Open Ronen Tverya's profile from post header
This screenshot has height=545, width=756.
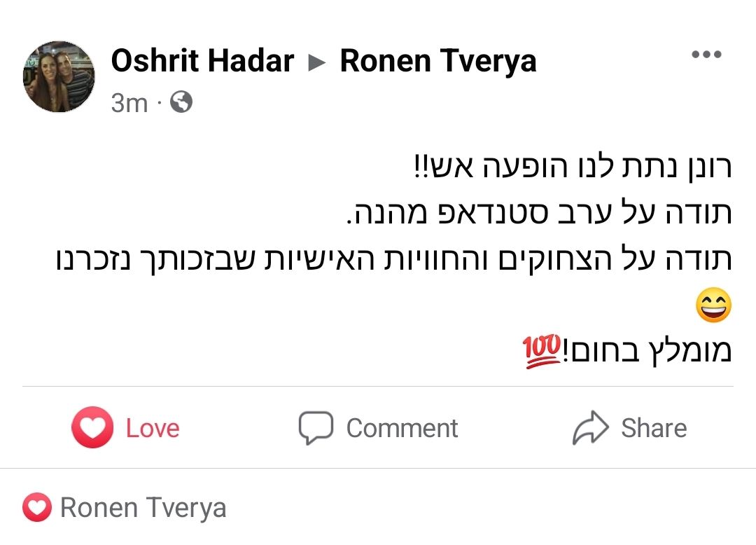438,62
